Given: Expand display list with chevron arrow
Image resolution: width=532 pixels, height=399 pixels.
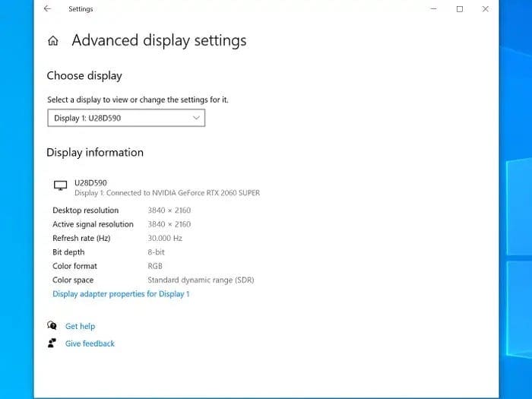Looking at the screenshot, I should pos(196,118).
